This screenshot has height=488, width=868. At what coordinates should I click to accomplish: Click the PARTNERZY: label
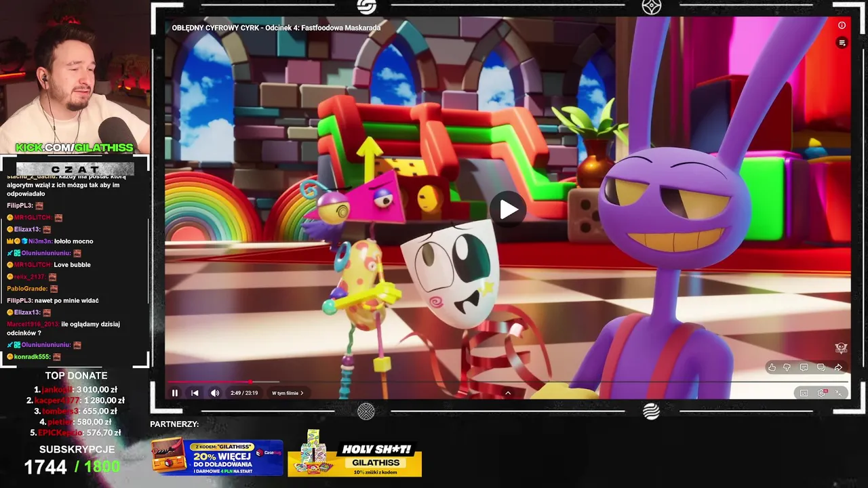174,424
